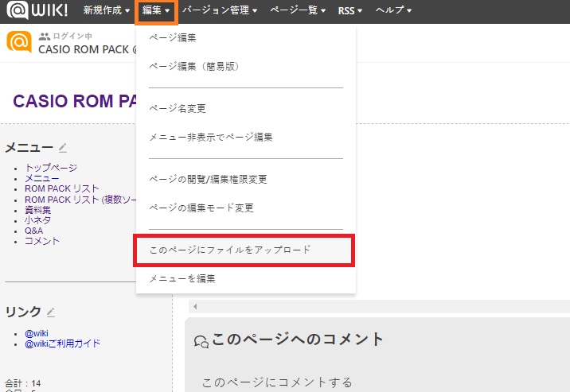Click the CASIO ROM PACK site title
Screen dimensions: 570x392
coord(88,49)
